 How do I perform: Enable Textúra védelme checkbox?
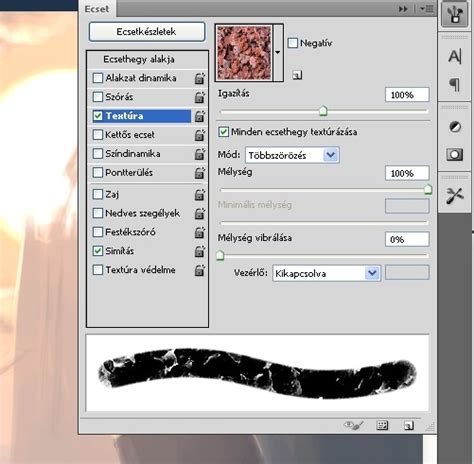point(98,270)
